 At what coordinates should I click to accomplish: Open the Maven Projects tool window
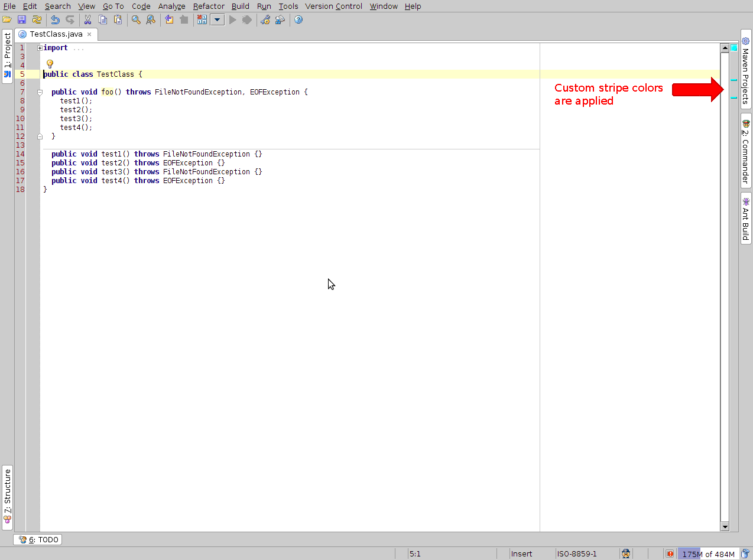tap(746, 69)
